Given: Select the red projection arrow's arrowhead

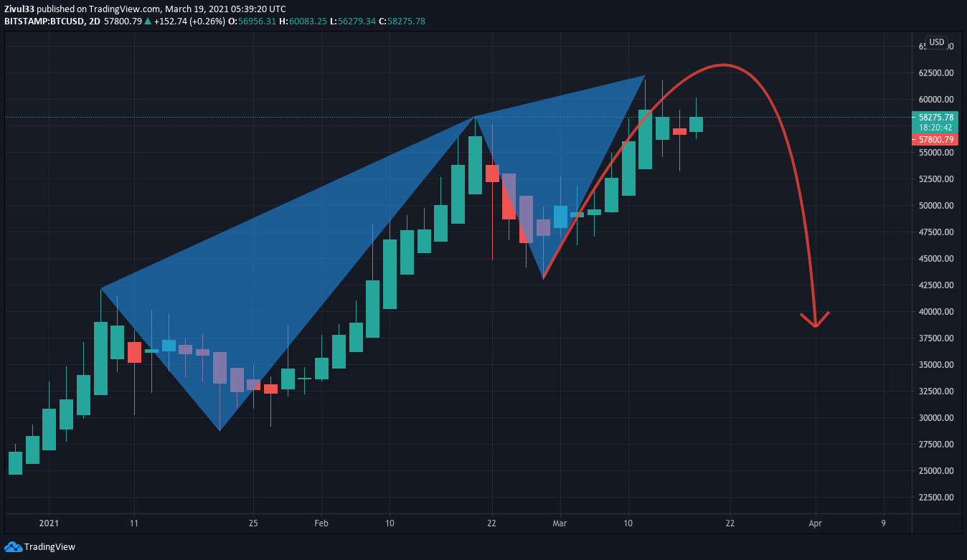Looking at the screenshot, I should 816,320.
